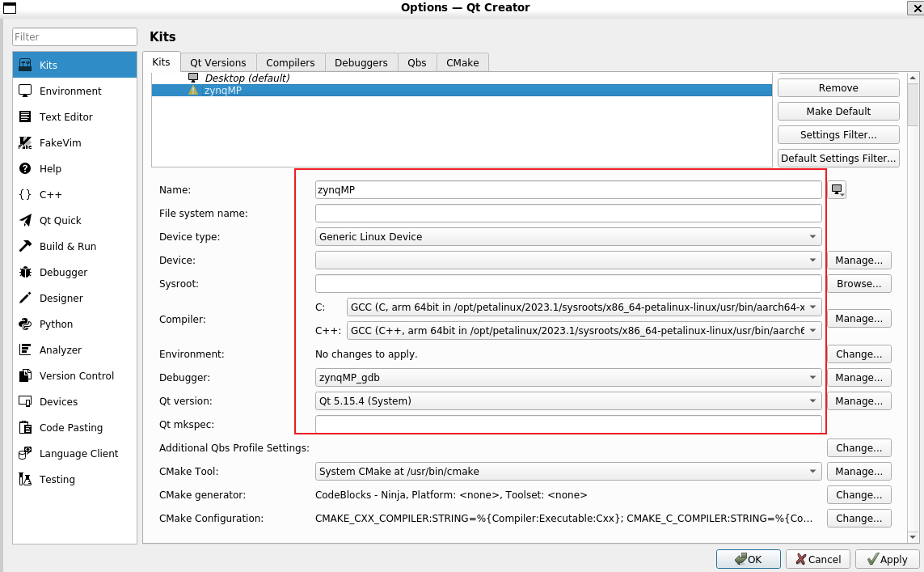The height and width of the screenshot is (572, 924).
Task: Open the CMake tab
Action: 462,62
